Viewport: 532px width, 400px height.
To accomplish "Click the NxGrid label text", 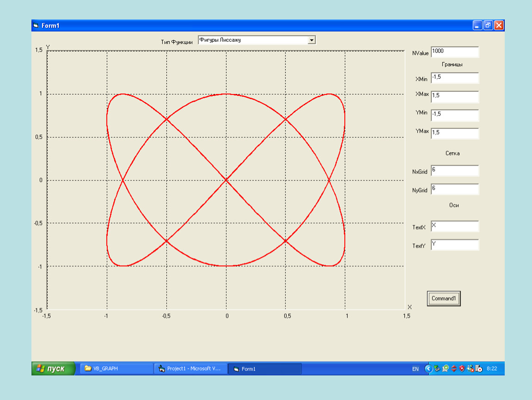I will (420, 172).
